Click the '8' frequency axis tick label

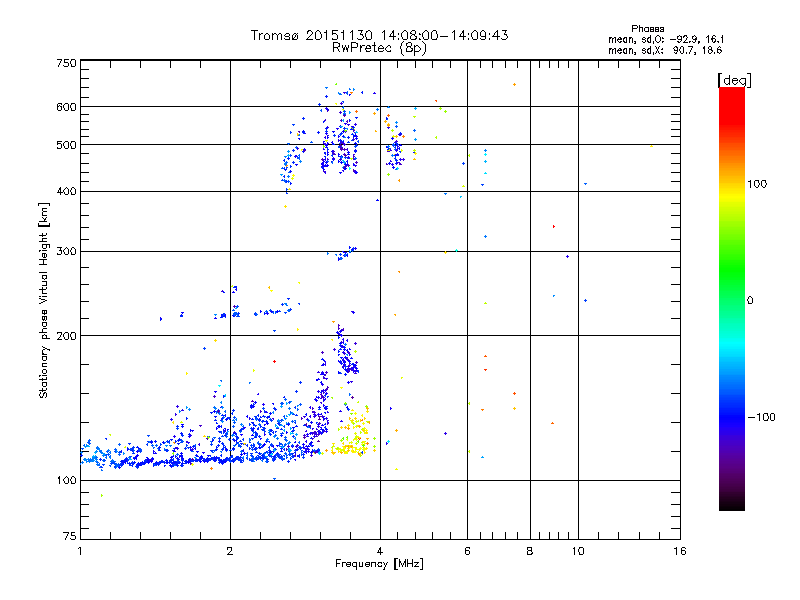coord(530,551)
